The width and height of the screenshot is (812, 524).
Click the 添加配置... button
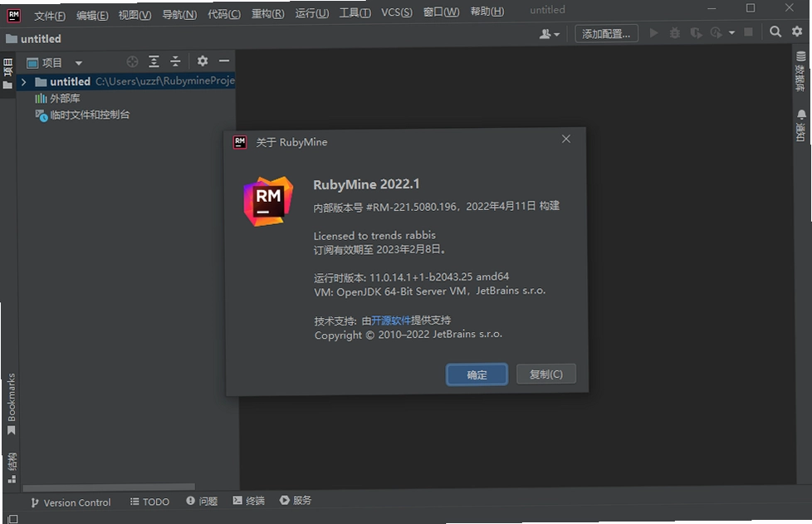coord(606,34)
